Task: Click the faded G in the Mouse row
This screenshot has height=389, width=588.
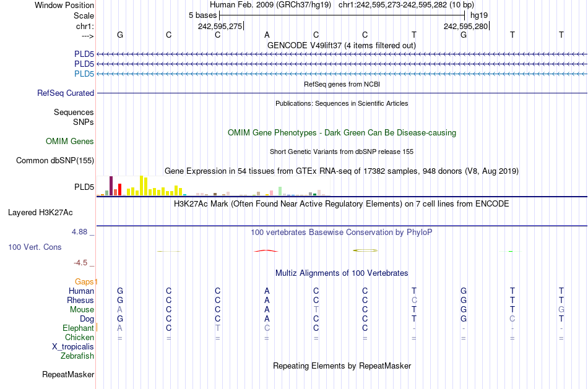Action: tap(561, 310)
